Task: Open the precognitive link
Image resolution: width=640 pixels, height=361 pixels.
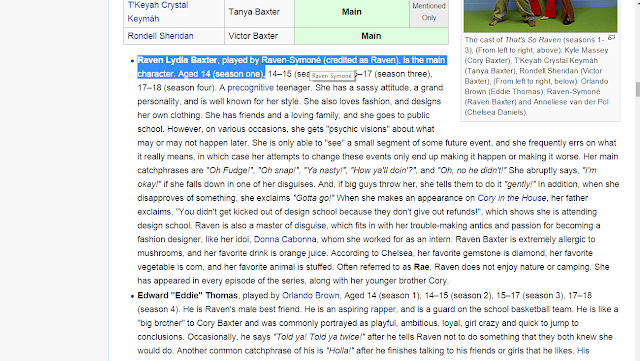Action: click(250, 88)
